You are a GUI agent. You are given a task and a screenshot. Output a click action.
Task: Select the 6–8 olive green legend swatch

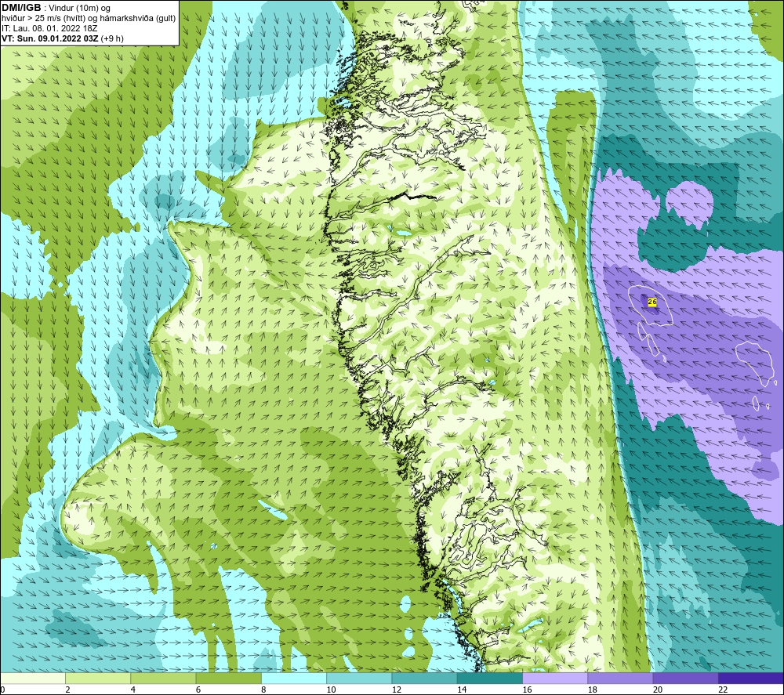[x=228, y=678]
